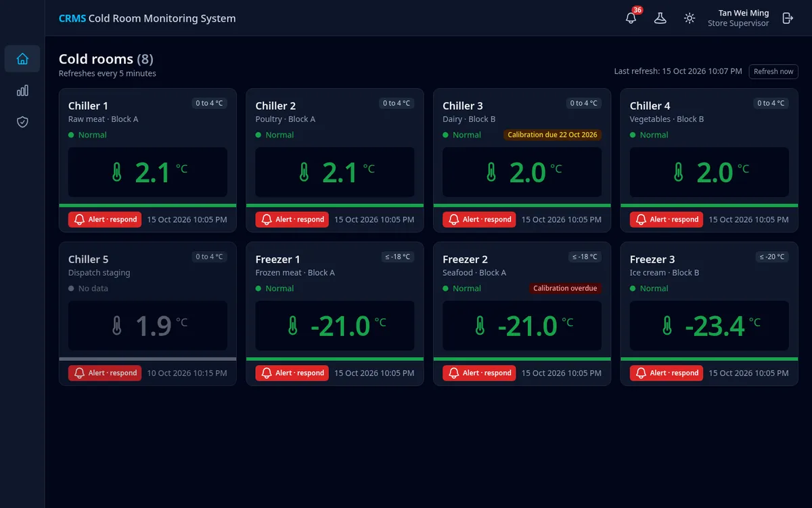Click Alert respond button on Chiller 3

pos(479,219)
